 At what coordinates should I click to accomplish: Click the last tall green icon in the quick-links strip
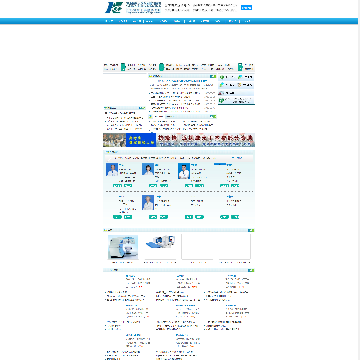[x=240, y=67]
